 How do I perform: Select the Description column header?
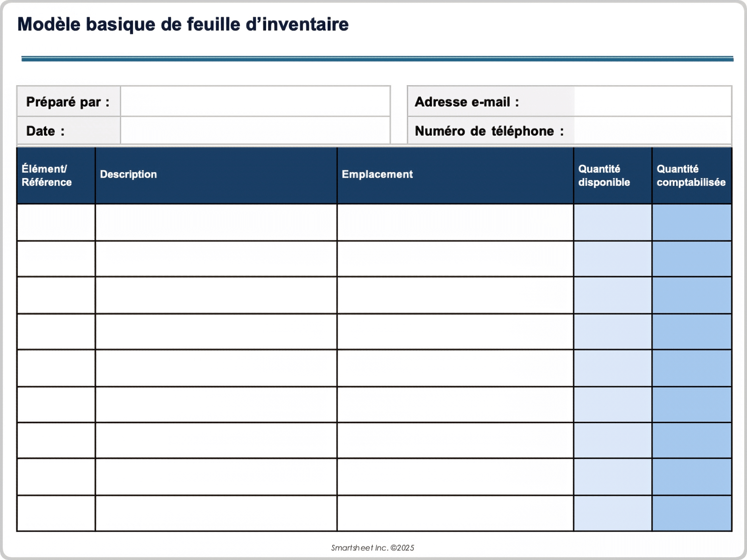click(216, 175)
